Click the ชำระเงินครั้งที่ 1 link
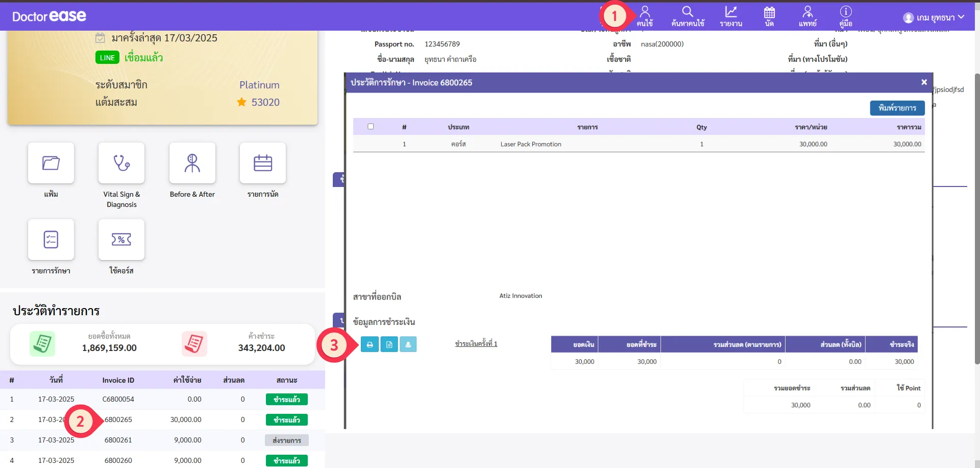Image resolution: width=980 pixels, height=468 pixels. 476,344
